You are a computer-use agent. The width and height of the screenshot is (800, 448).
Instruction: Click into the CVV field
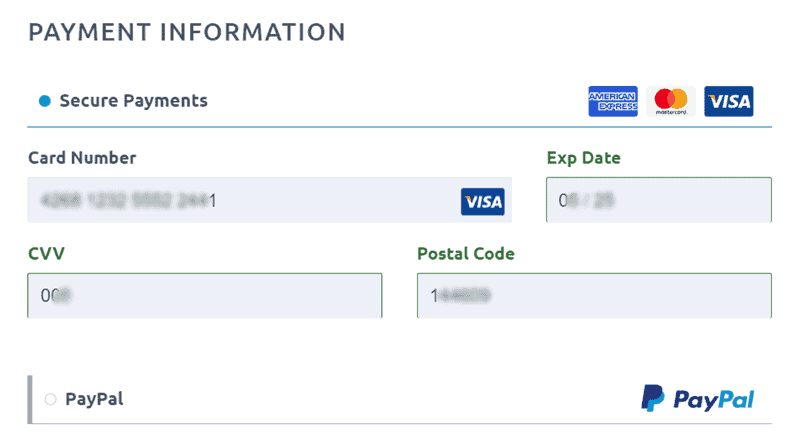pyautogui.click(x=205, y=296)
